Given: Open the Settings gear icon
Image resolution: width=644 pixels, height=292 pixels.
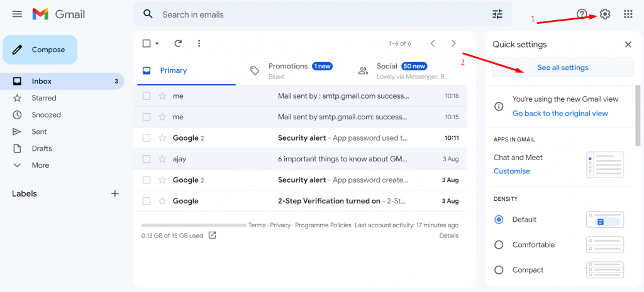Looking at the screenshot, I should click(605, 14).
